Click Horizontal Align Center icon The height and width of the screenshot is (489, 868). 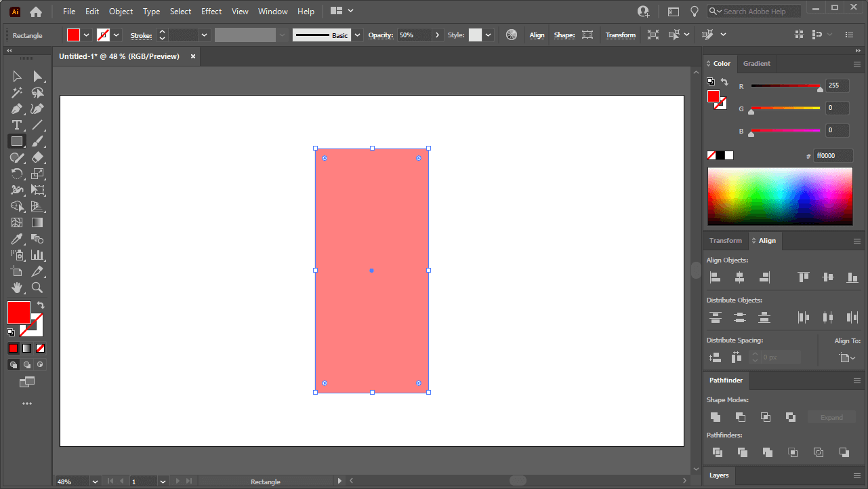tap(740, 277)
